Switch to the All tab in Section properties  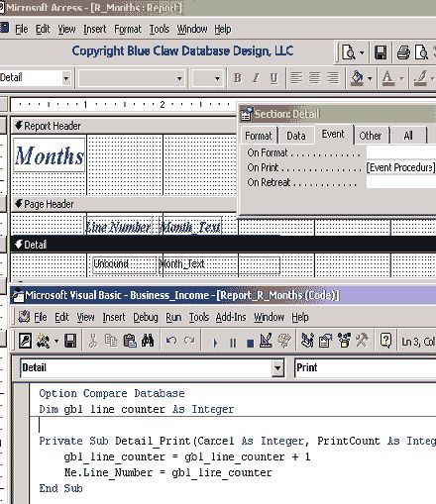tap(408, 136)
